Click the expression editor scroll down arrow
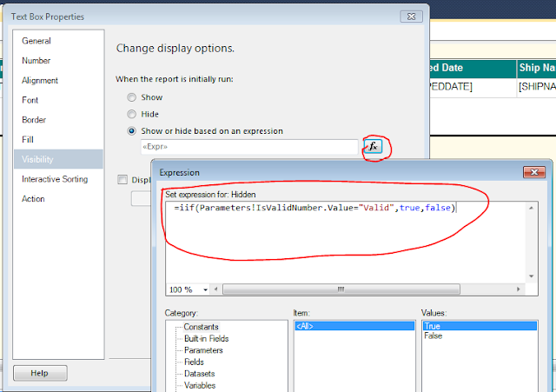 click(x=531, y=276)
